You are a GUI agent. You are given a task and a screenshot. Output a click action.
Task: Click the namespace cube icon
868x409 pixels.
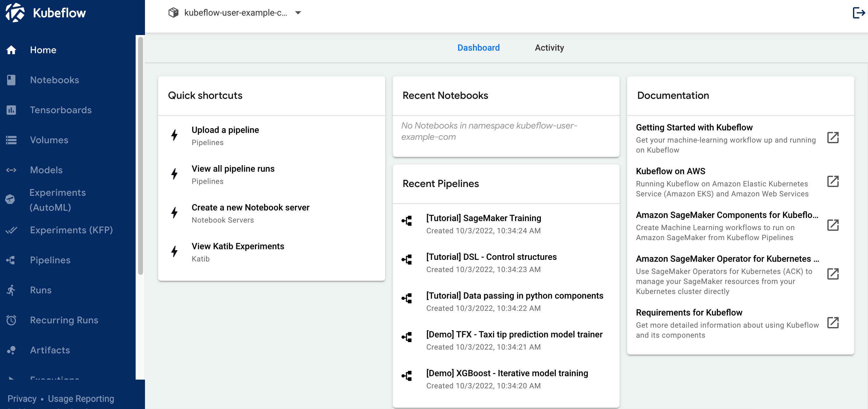pos(173,13)
